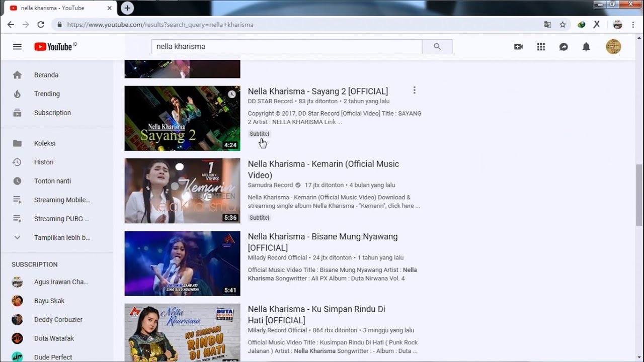This screenshot has height=362, width=644.
Task: Open more options for Sayang 2 video
Action: point(414,90)
